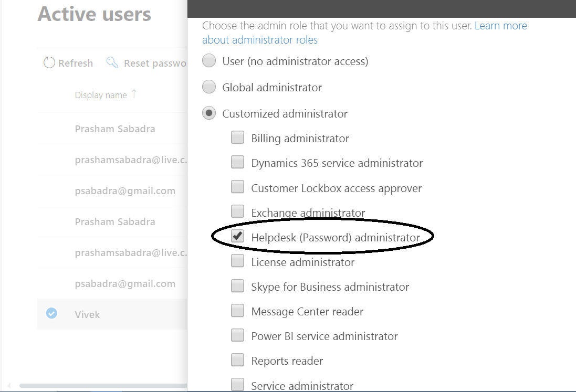Uncheck Helpdesk (Password) administrator
The width and height of the screenshot is (576, 392).
point(237,236)
